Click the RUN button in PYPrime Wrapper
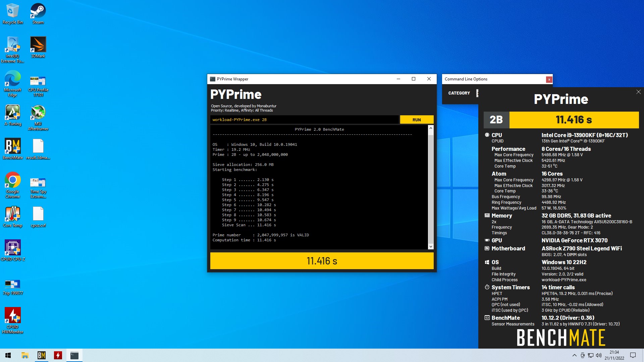This screenshot has height=362, width=644. (417, 120)
